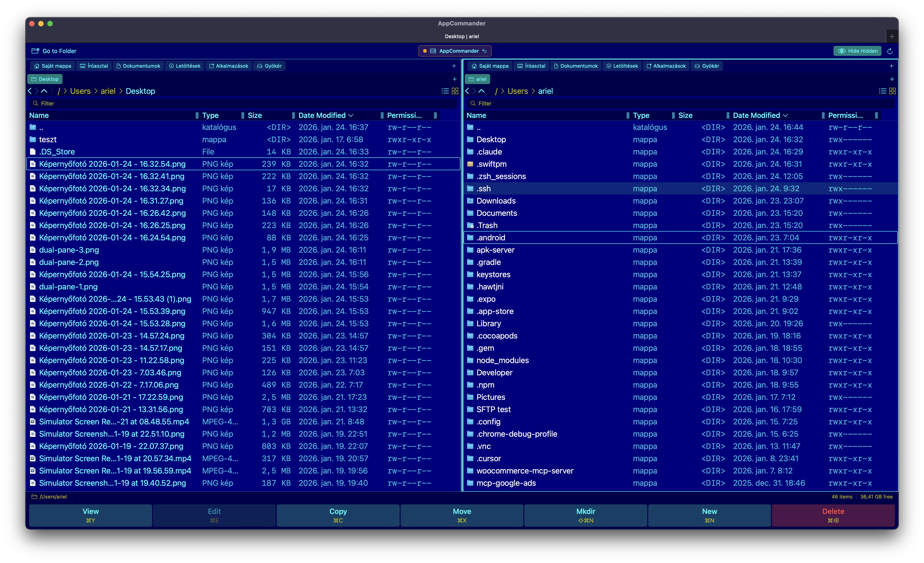Switch right pane to list view icon
Image resolution: width=924 pixels, height=563 pixels.
(x=882, y=91)
